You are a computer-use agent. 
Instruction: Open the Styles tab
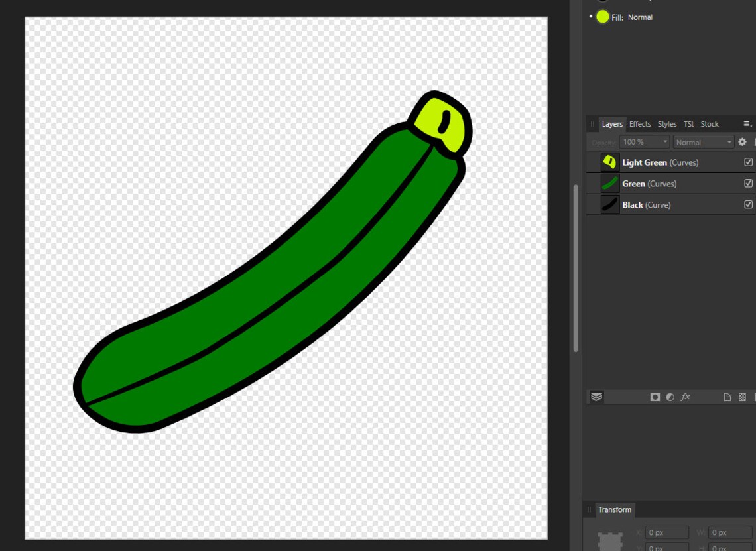(666, 124)
